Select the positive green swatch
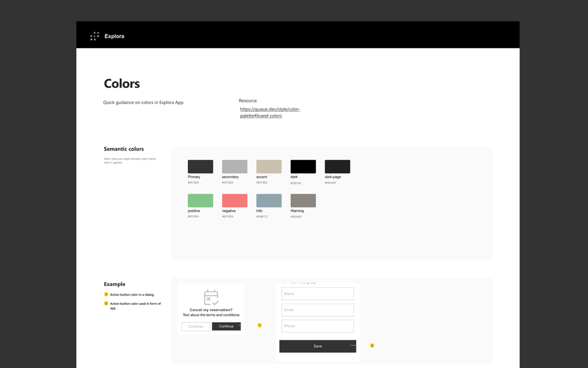Image resolution: width=588 pixels, height=368 pixels. coord(200,200)
